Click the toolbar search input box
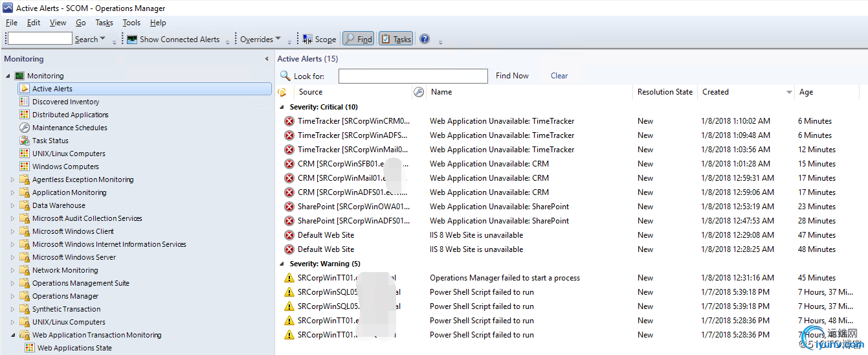The image size is (868, 355). click(x=39, y=39)
